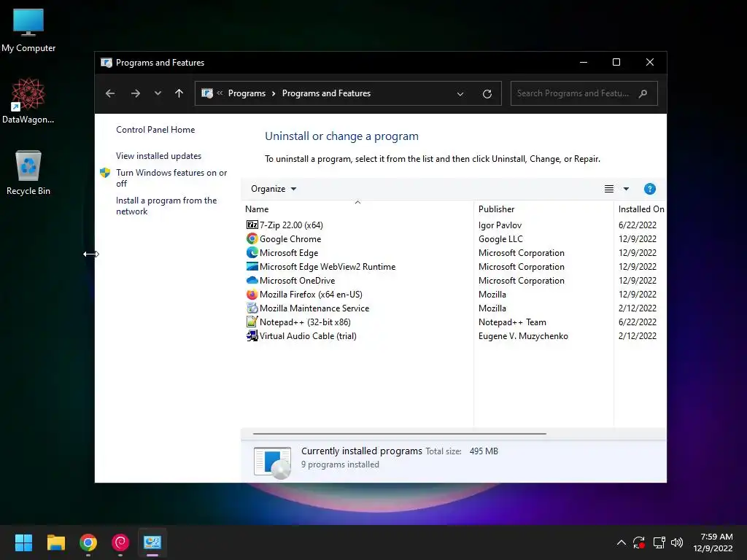Click the Windows features shield icon
The image size is (747, 560).
[105, 173]
